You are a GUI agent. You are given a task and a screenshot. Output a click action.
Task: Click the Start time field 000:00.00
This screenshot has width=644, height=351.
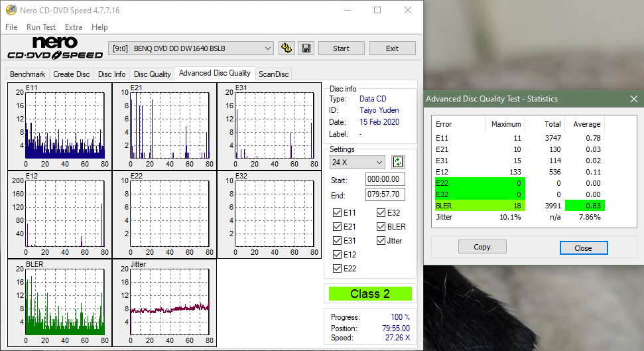[385, 179]
